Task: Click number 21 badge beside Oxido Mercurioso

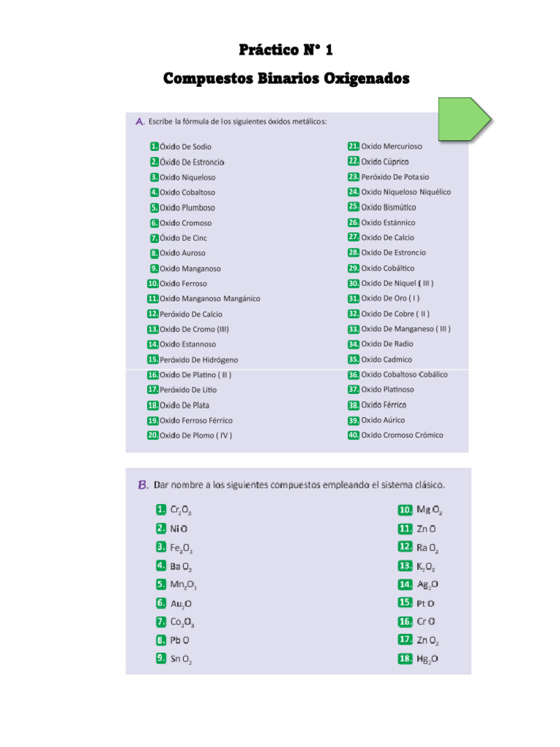Action: [354, 146]
